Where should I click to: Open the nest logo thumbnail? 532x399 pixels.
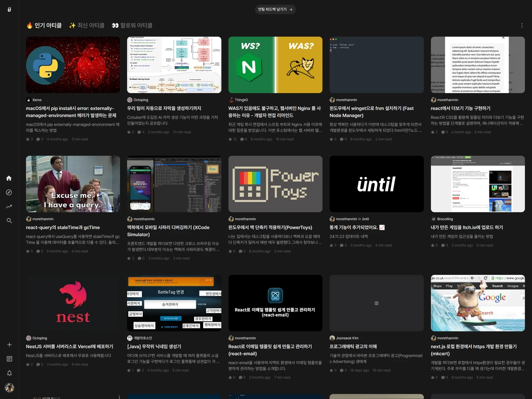point(73,303)
